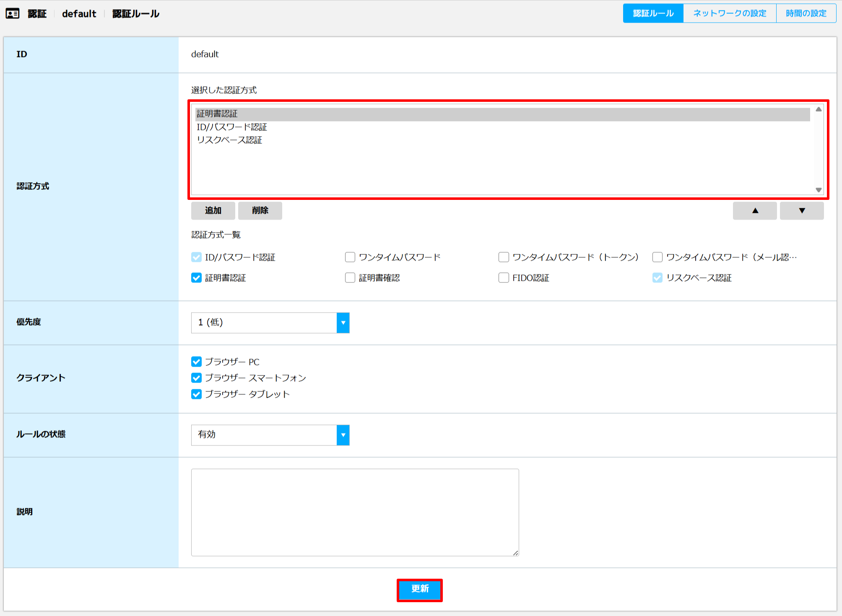Click the 更新 update button

(x=420, y=590)
